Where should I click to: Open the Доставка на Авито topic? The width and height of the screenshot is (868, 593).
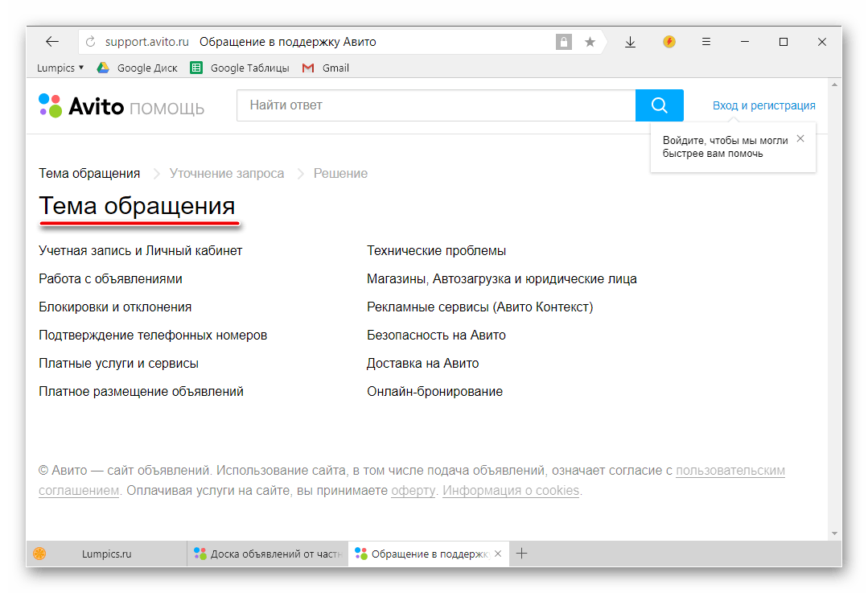click(x=423, y=364)
